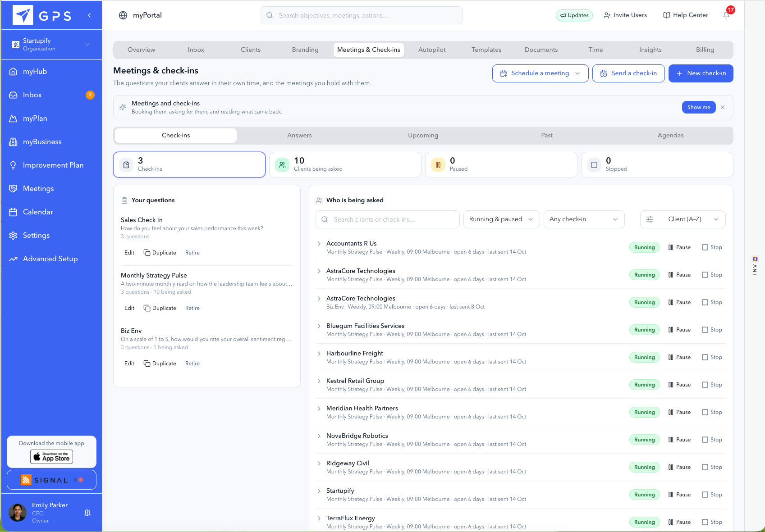Open Advanced Setup in sidebar
Image resolution: width=765 pixels, height=532 pixels.
(x=51, y=259)
